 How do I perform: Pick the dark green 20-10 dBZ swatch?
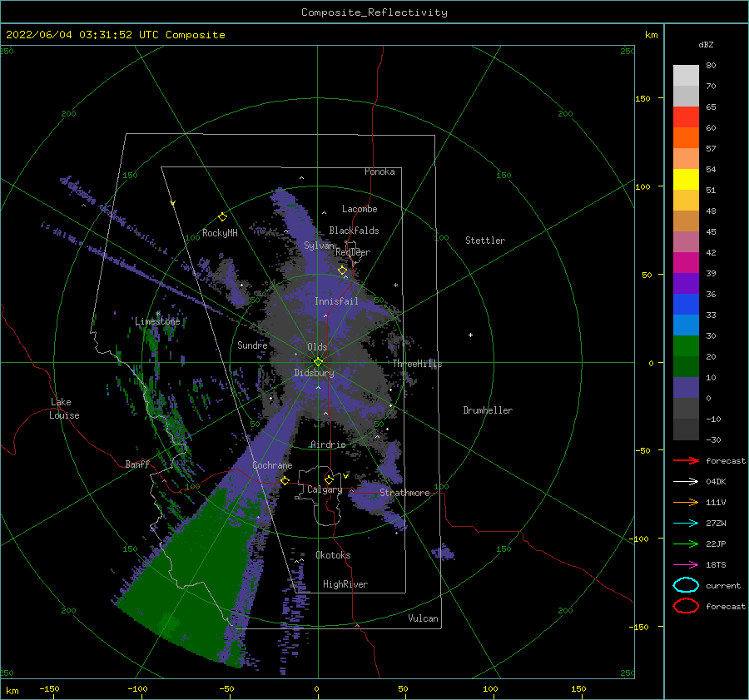pos(686,366)
